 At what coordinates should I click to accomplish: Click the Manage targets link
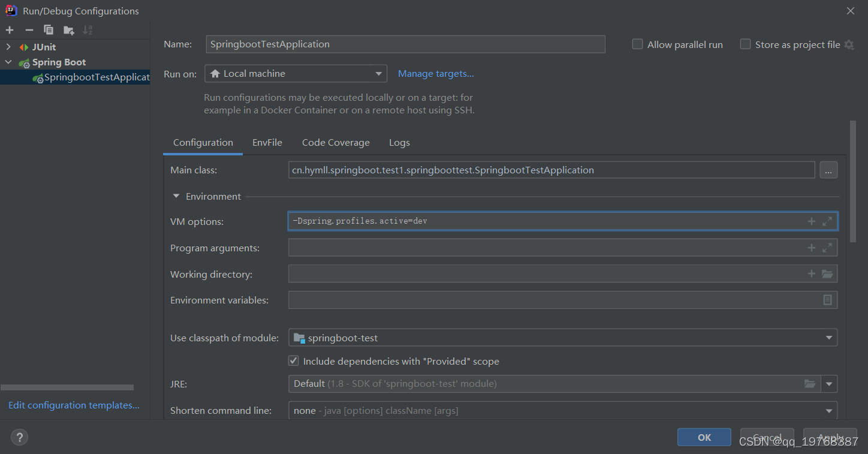tap(436, 74)
